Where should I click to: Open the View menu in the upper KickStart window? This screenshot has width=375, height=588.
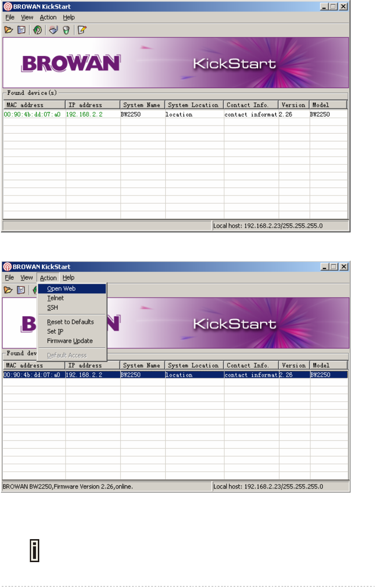click(x=27, y=17)
